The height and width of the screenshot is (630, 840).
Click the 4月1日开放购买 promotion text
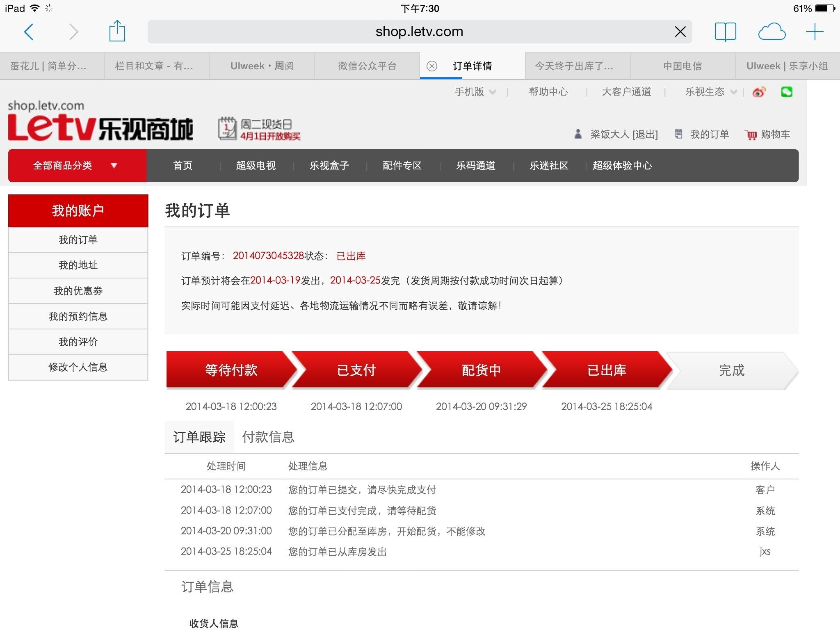(270, 137)
